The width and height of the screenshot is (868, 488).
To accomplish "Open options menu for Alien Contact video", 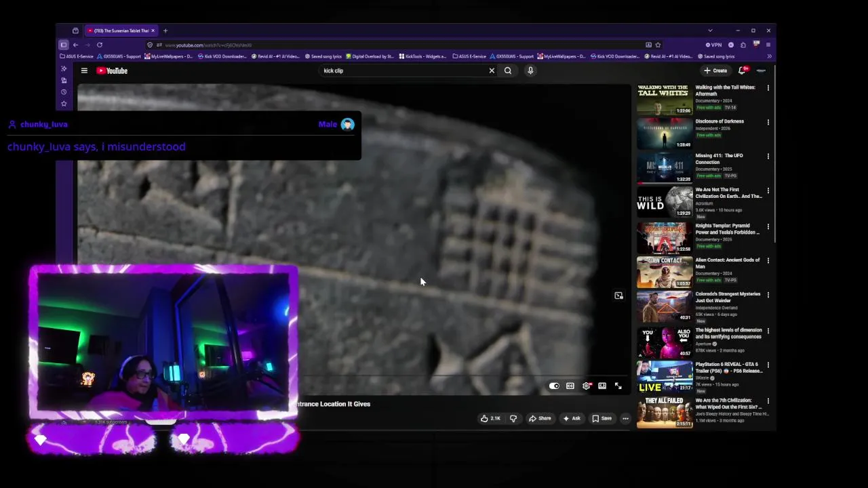I will coord(768,261).
